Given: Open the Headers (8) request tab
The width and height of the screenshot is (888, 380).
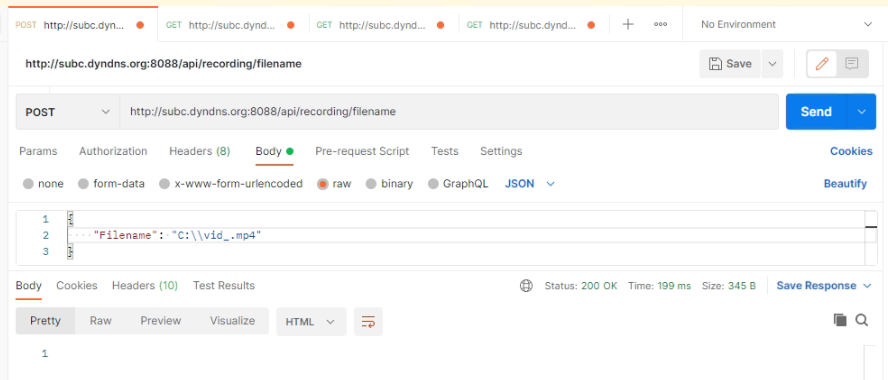Looking at the screenshot, I should pyautogui.click(x=199, y=151).
